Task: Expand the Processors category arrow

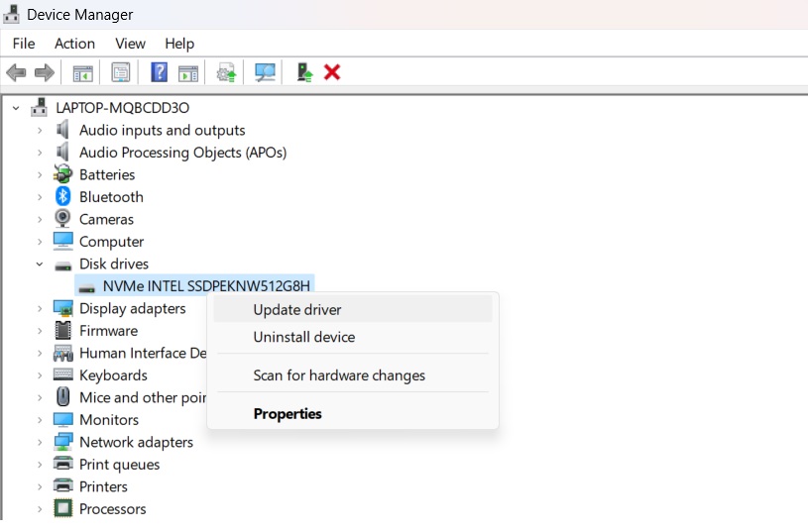Action: [x=40, y=509]
